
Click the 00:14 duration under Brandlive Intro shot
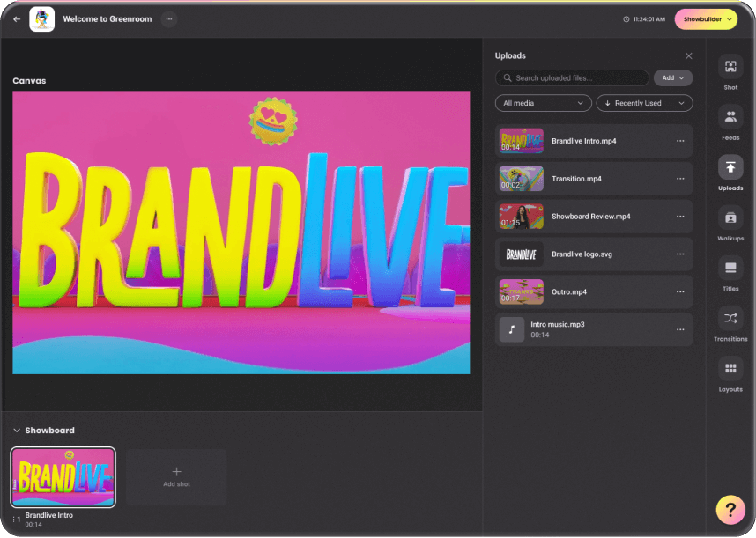click(33, 525)
